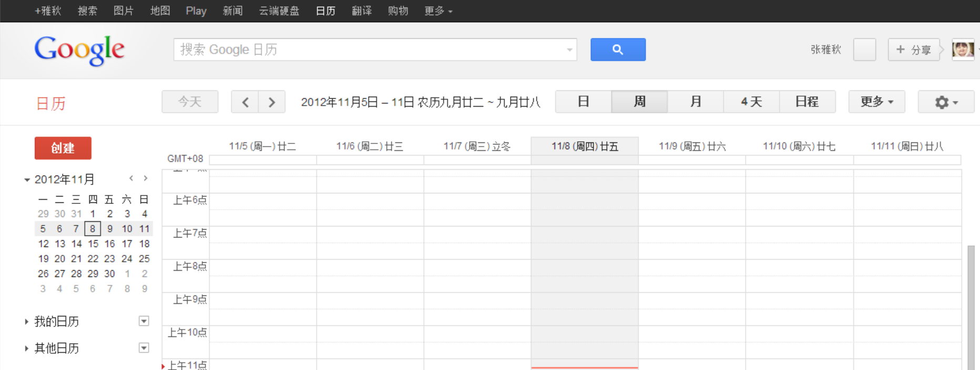Viewport: 980px width, 370px height.
Task: Switch to 4天 view
Action: pos(752,102)
